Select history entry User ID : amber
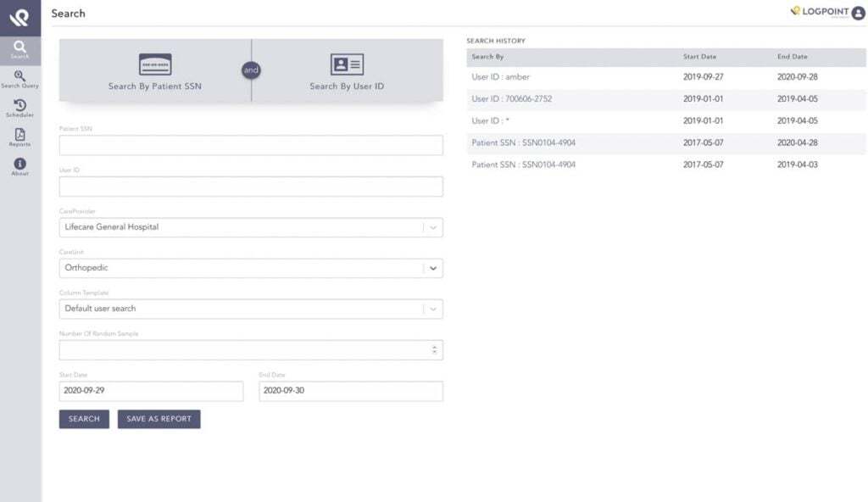The height and width of the screenshot is (502, 868). [x=501, y=77]
